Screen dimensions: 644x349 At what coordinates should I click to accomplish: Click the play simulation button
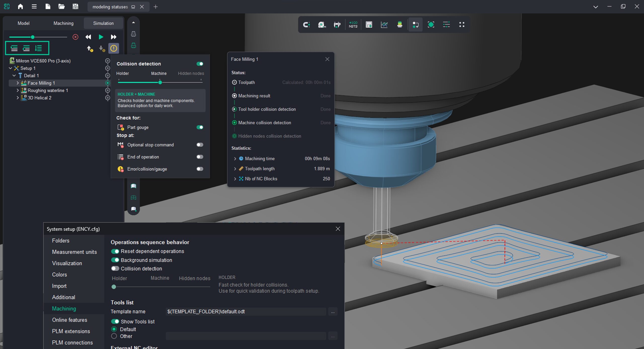point(101,37)
